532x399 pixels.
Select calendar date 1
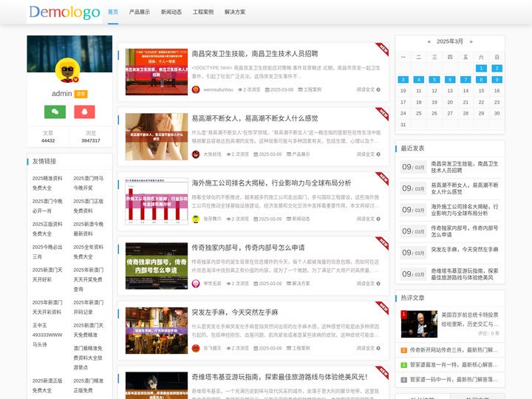point(481,68)
